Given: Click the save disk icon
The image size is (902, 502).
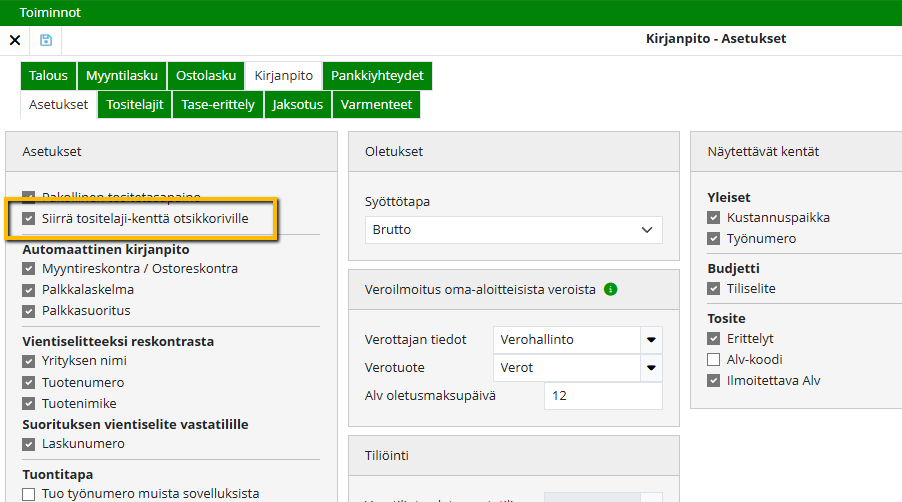Looking at the screenshot, I should point(46,40).
